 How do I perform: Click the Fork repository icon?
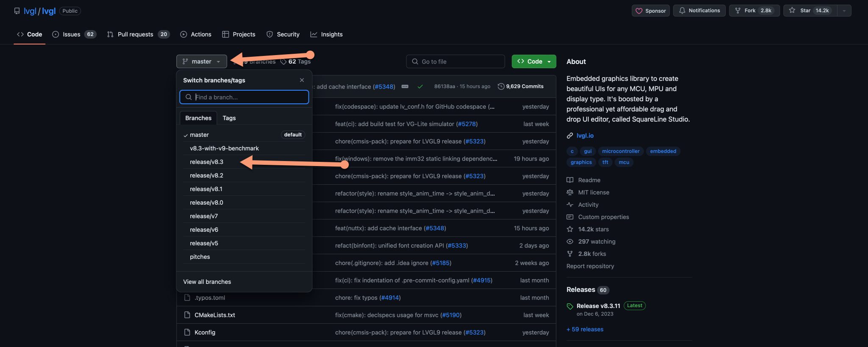pyautogui.click(x=738, y=11)
